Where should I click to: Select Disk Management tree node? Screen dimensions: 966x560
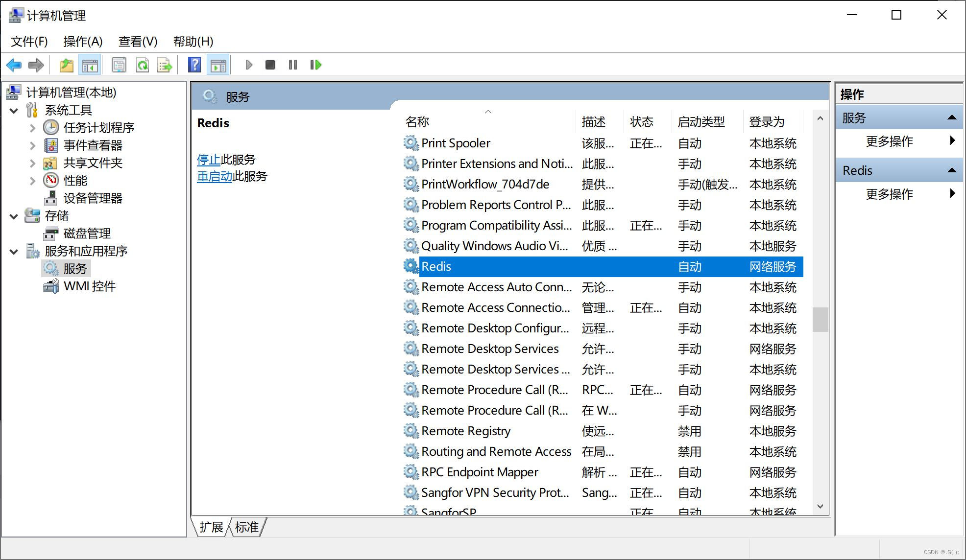[x=87, y=233]
